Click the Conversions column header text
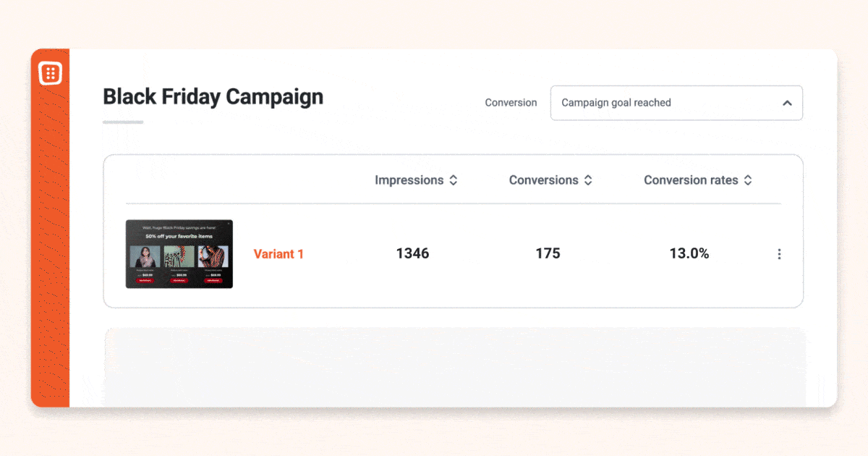Screen dimensions: 868x456 544,180
